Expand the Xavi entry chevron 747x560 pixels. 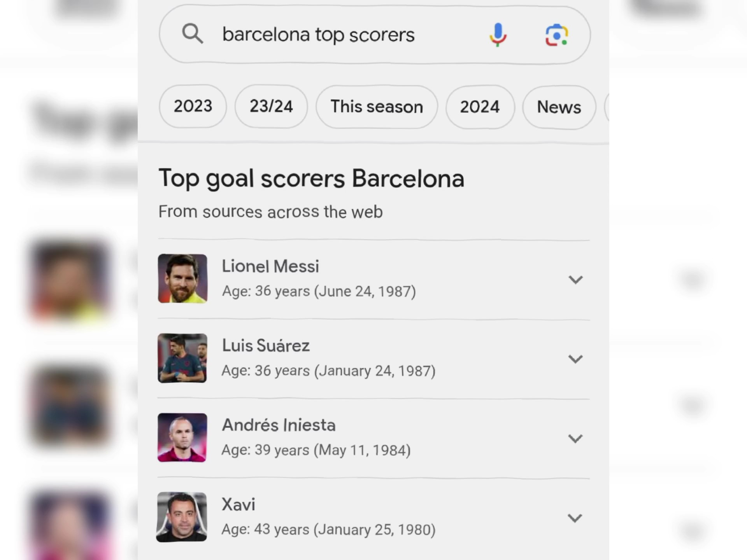pos(575,518)
